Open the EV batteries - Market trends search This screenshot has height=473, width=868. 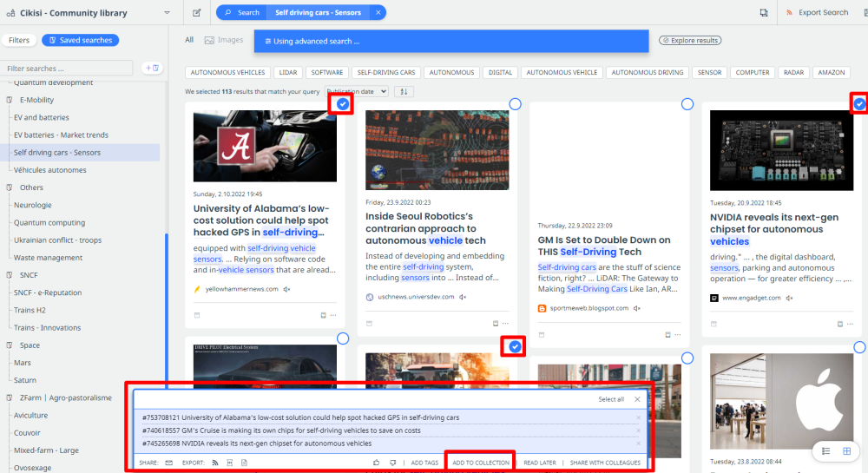[x=61, y=135]
